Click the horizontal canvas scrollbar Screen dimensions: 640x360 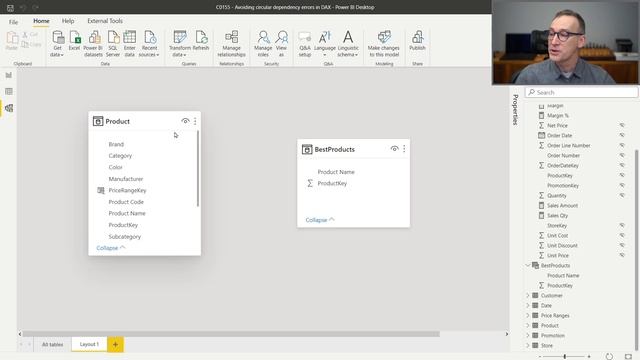click(x=231, y=334)
